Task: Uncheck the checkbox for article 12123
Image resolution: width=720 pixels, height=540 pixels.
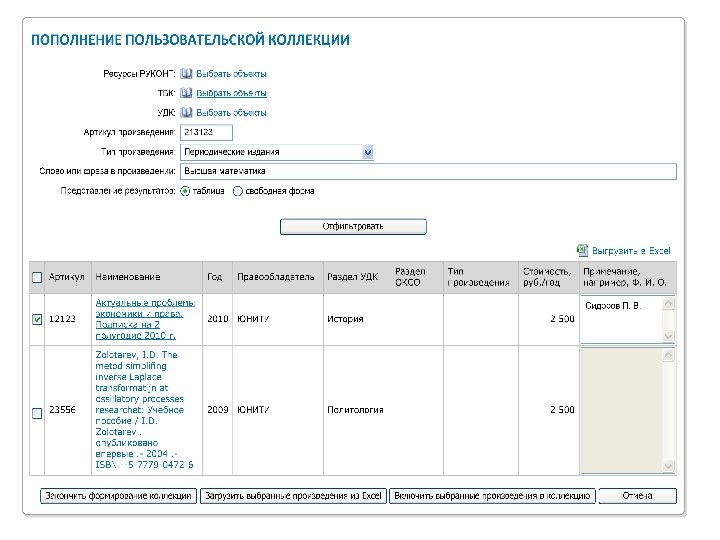Action: tap(37, 319)
